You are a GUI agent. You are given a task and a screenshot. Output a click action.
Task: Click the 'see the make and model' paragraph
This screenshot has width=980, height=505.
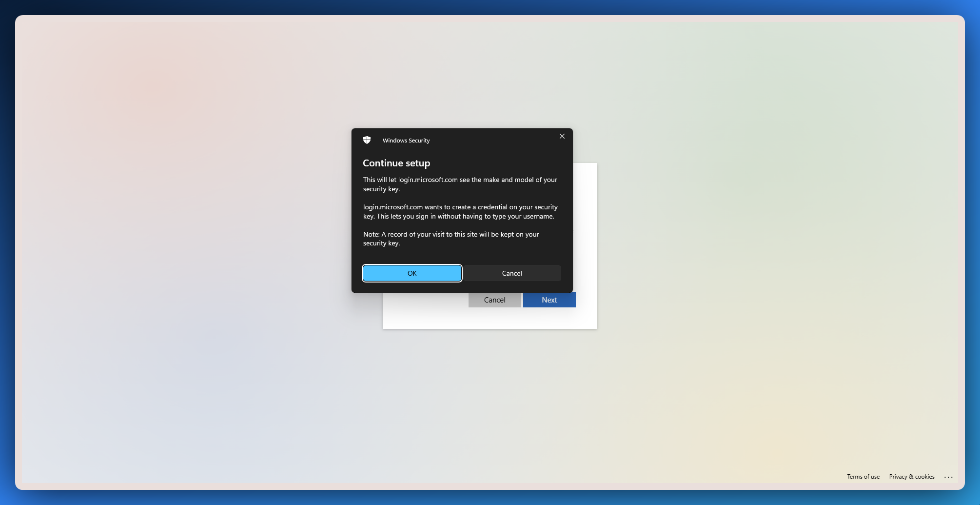point(460,184)
